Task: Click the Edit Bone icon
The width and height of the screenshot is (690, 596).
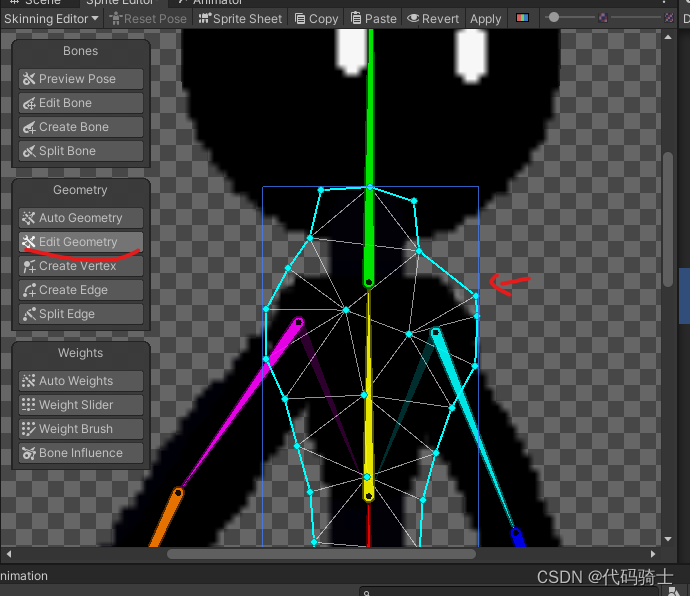Action: click(29, 103)
